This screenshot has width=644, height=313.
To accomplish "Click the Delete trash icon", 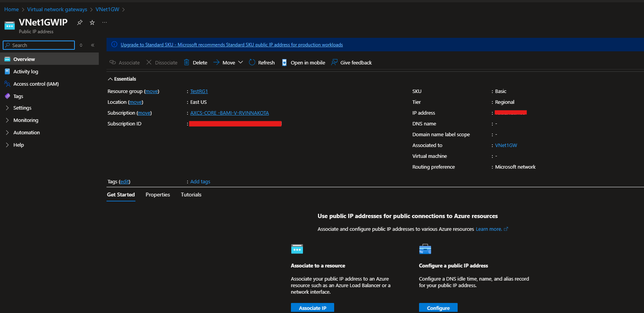I will point(187,62).
